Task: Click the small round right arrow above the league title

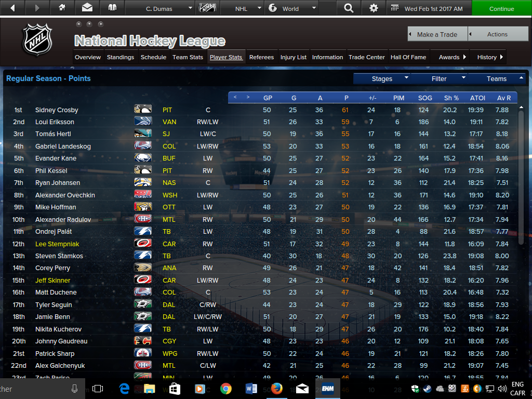Action: [x=100, y=24]
